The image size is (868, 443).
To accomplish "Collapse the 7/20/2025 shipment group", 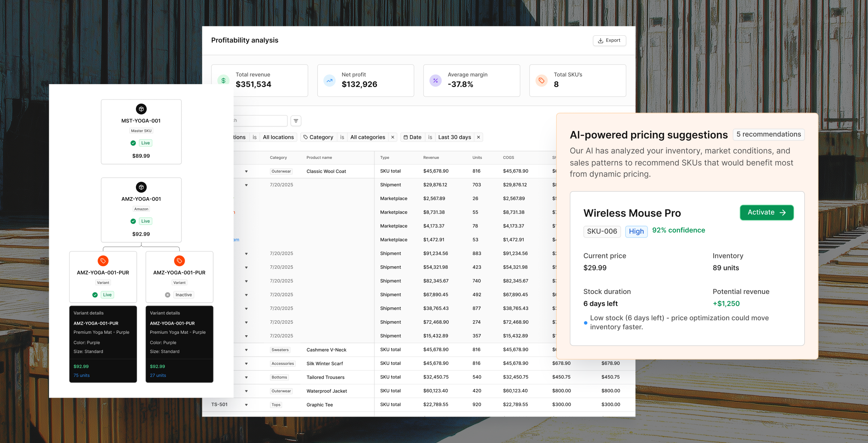I will tap(246, 185).
